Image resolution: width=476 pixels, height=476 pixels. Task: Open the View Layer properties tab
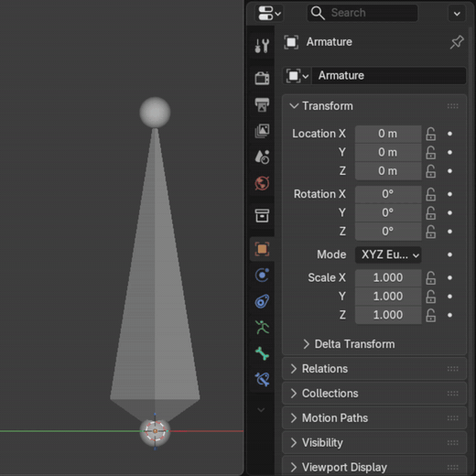(x=262, y=131)
